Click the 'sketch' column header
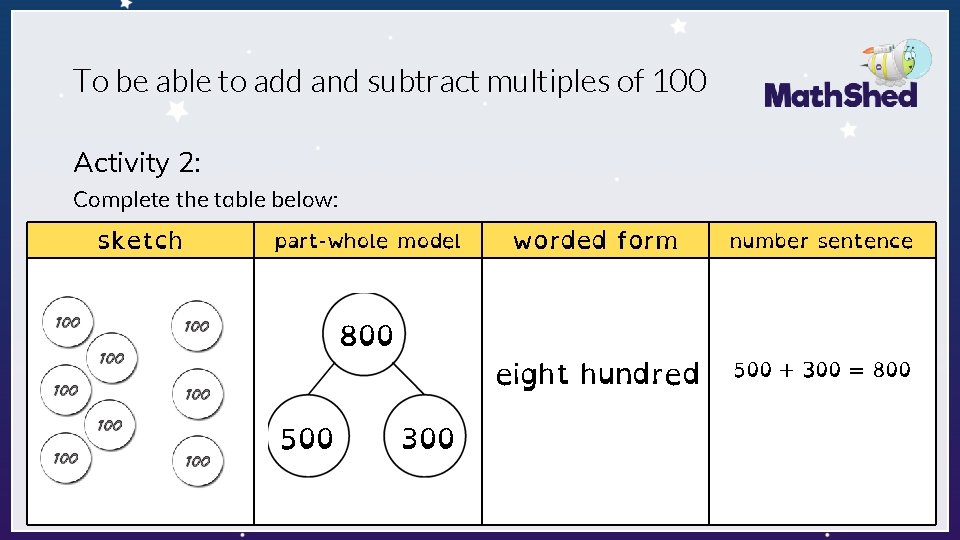 click(140, 240)
